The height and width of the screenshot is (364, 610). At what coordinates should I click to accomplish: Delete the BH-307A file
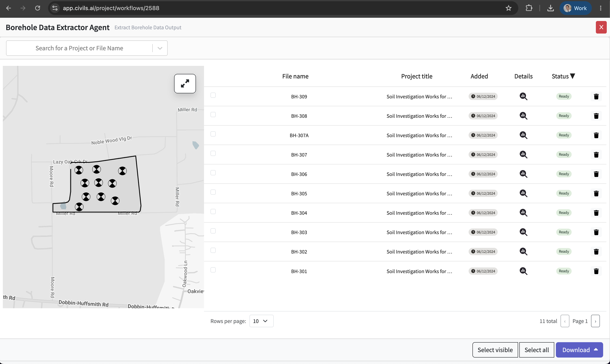(x=596, y=135)
